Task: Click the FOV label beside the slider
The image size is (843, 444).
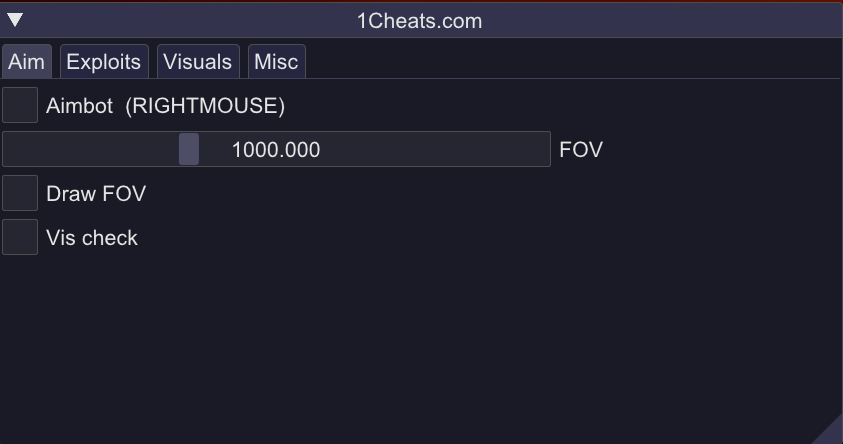Action: click(x=581, y=150)
